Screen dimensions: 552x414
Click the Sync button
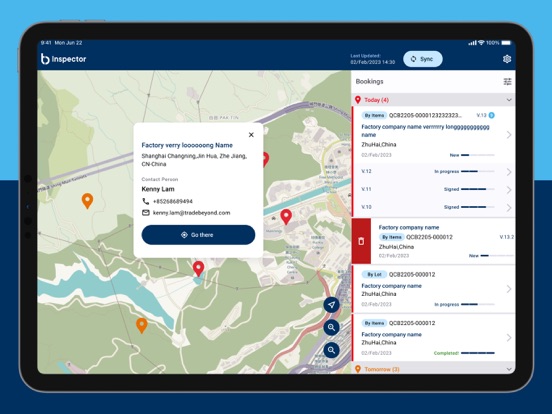point(422,59)
